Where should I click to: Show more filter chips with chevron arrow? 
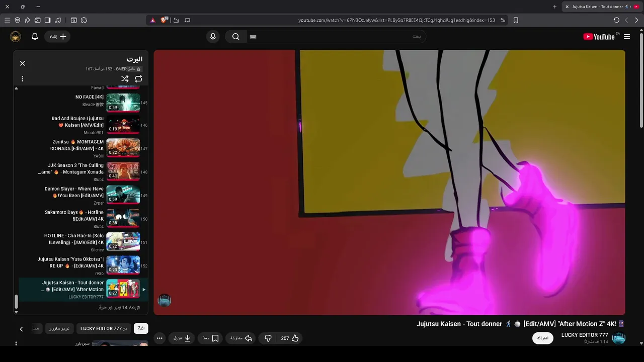[x=21, y=329]
